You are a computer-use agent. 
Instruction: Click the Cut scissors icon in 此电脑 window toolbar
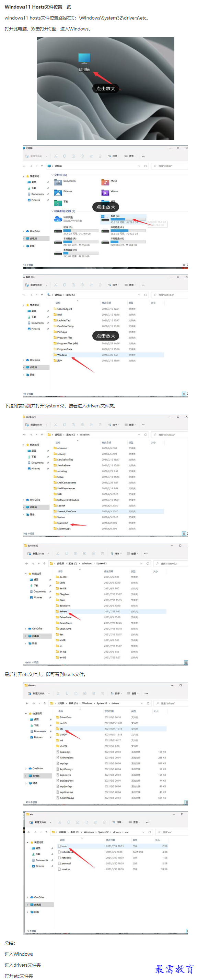pos(55,156)
